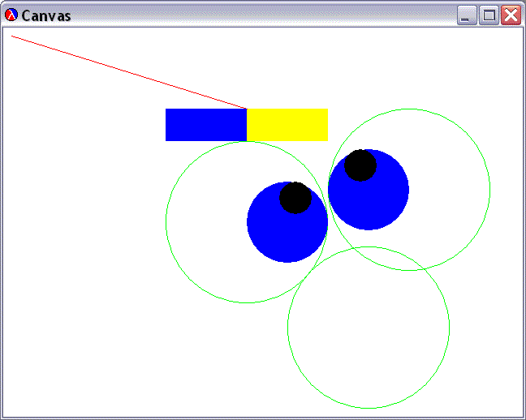This screenshot has height=420, width=526.
Task: Close the Canvas window
Action: tap(511, 15)
